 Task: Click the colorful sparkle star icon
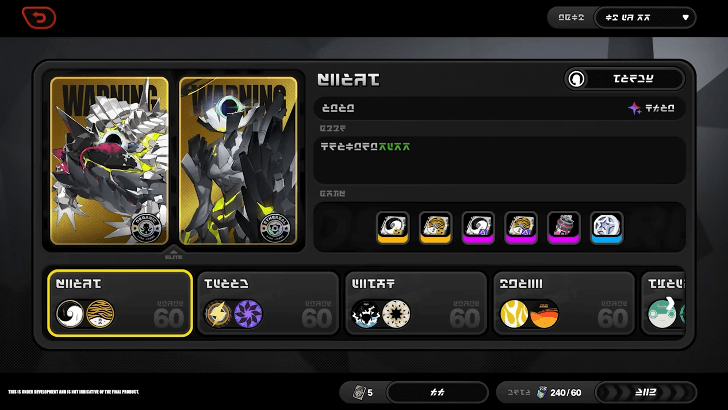634,108
